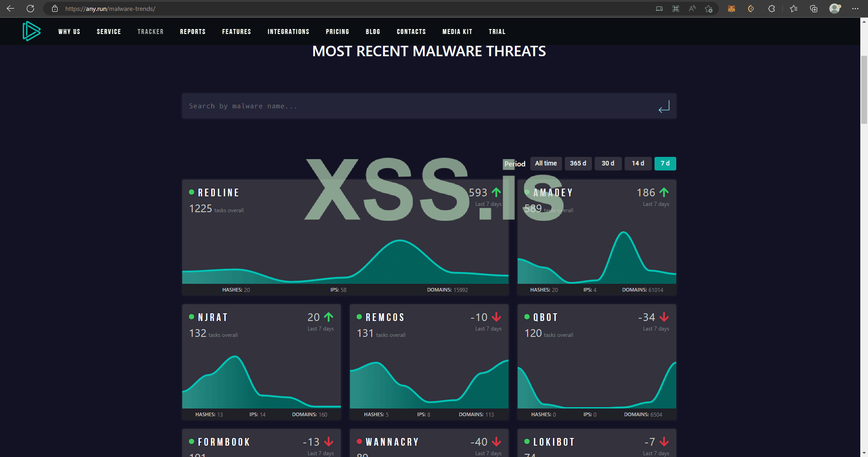The image size is (868, 457).
Task: Click NjRAT's 'HASHES: 13' stat
Action: [x=209, y=414]
